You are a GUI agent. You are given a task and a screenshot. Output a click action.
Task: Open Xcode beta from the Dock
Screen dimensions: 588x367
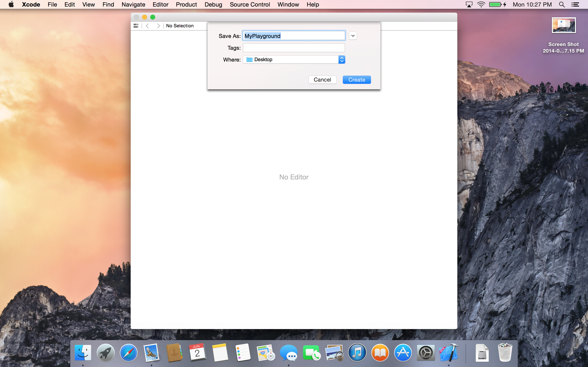coord(449,353)
